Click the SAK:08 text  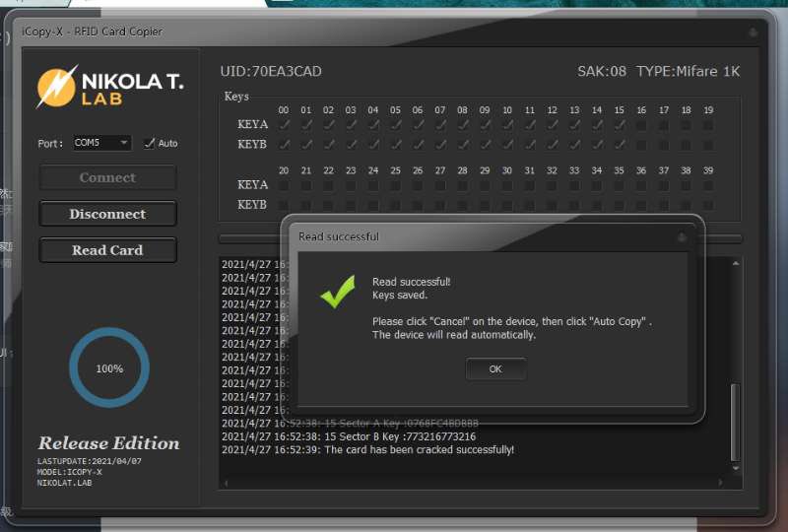602,71
